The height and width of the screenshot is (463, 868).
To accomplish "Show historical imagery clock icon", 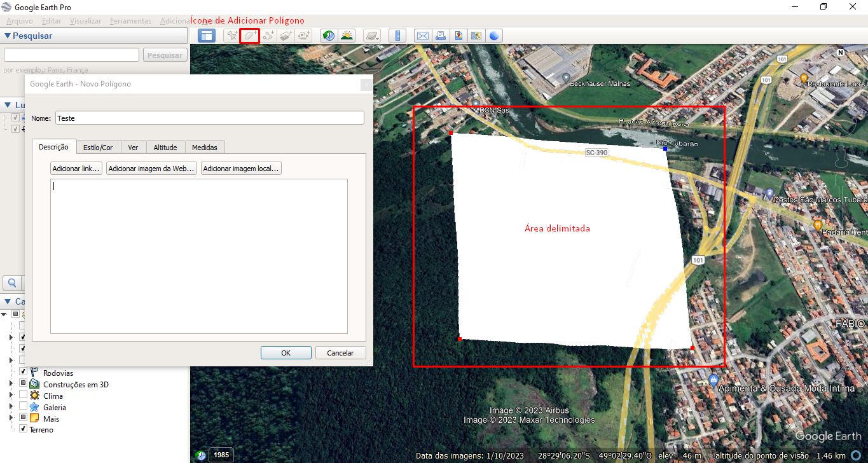I will point(329,36).
